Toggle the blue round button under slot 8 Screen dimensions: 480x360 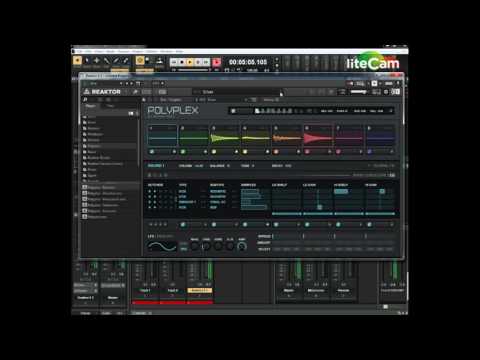pyautogui.click(x=369, y=152)
